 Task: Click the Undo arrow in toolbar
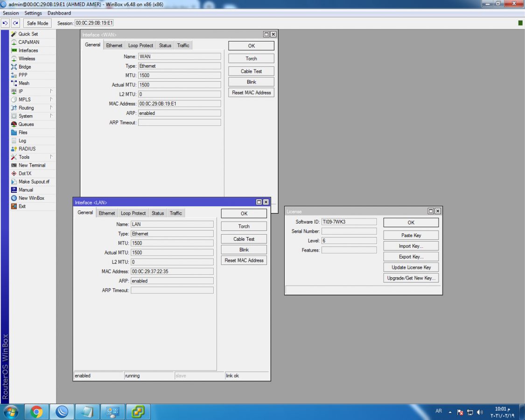(5, 23)
